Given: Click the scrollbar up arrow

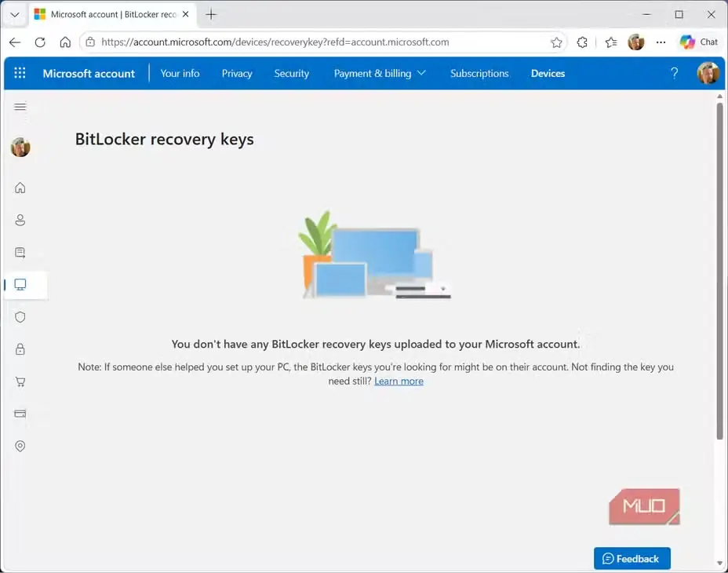Looking at the screenshot, I should point(719,97).
